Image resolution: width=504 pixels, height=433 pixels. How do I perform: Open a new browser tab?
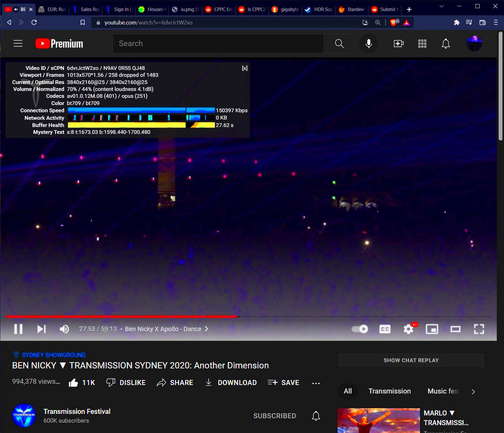[x=409, y=9]
